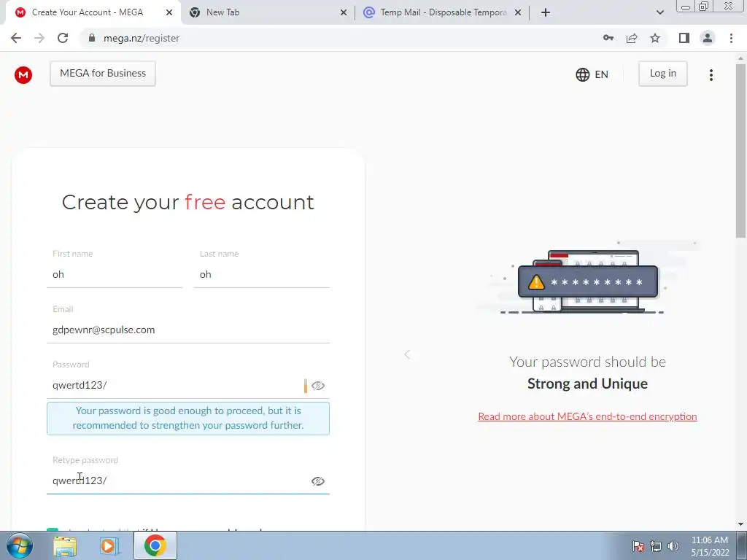Open the network tray icon
Image resolution: width=747 pixels, height=560 pixels.
(x=656, y=546)
